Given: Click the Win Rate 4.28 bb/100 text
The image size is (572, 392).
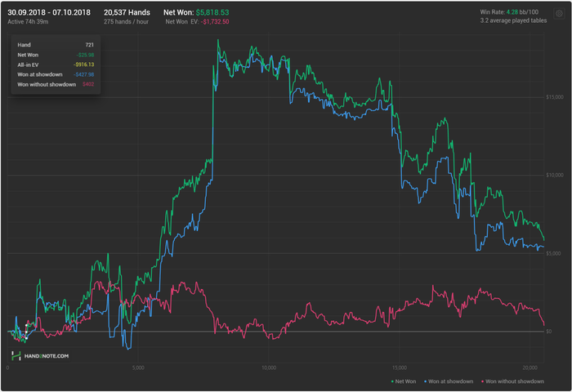Looking at the screenshot, I should coord(509,12).
